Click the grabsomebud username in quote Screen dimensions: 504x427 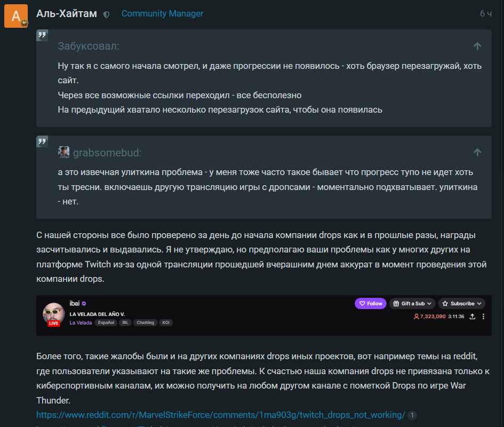click(x=107, y=153)
